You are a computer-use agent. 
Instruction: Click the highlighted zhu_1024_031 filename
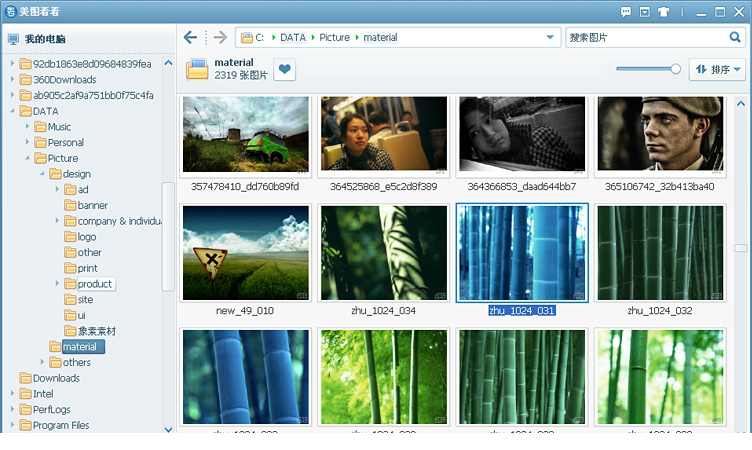pyautogui.click(x=522, y=310)
